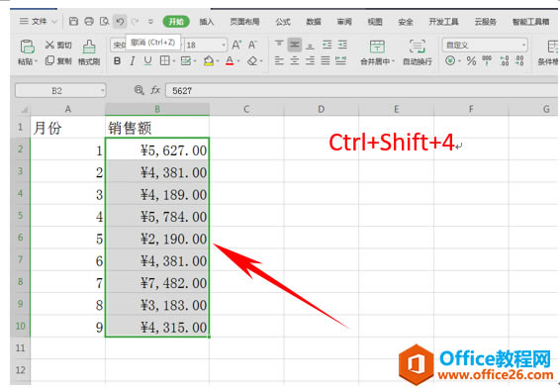Switch to the 插入 ribbon tab
Screen dimensions: 560x392
tap(207, 22)
